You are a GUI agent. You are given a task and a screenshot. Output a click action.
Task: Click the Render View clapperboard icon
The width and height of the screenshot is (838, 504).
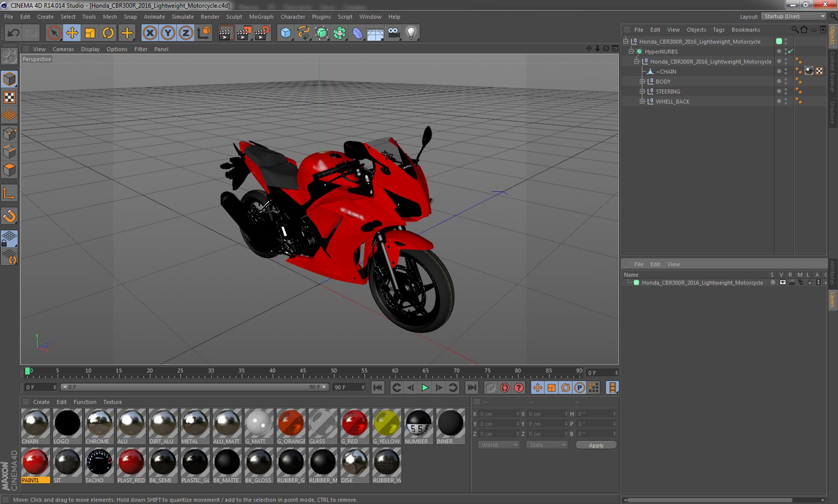pyautogui.click(x=225, y=33)
